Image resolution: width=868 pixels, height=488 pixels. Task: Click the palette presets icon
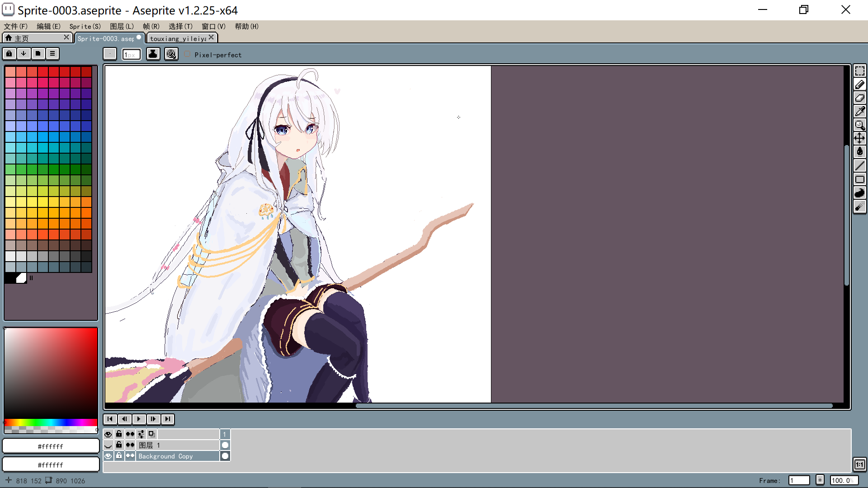point(38,54)
